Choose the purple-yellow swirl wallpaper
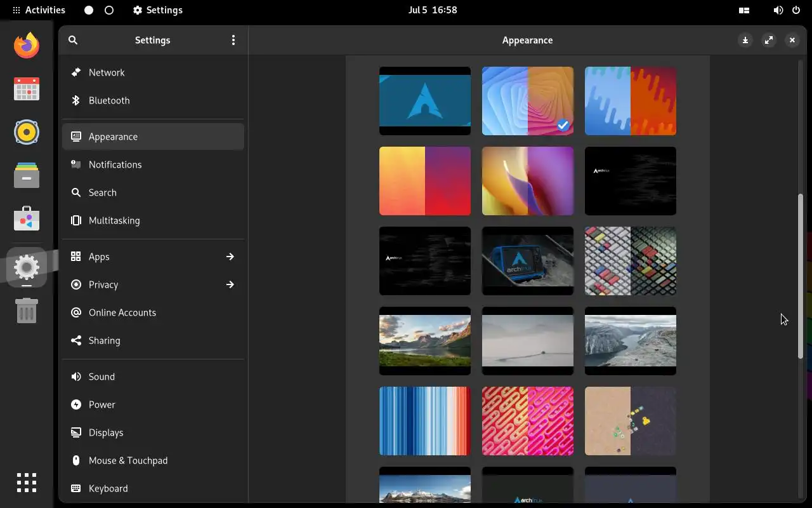 coord(528,181)
